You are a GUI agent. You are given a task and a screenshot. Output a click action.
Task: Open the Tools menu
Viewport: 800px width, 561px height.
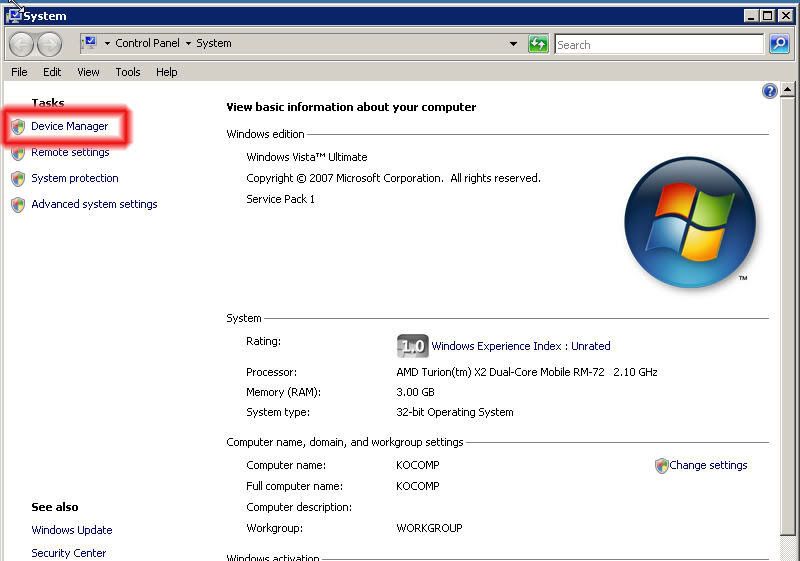tap(128, 72)
